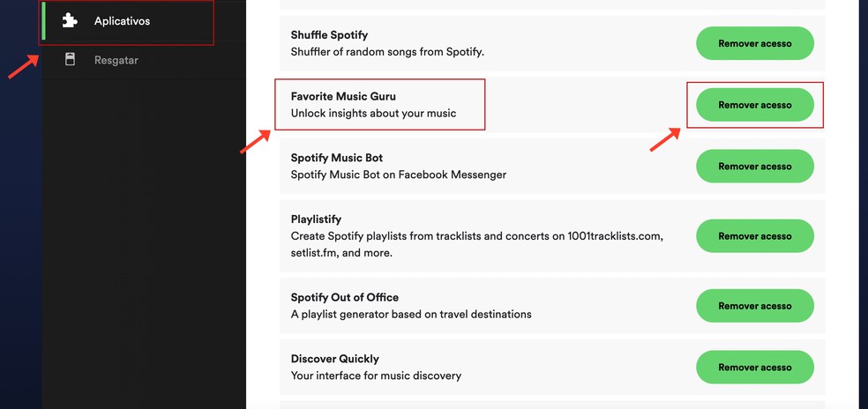Remove access for Playlistify
Image resolution: width=868 pixels, height=409 pixels.
(754, 235)
